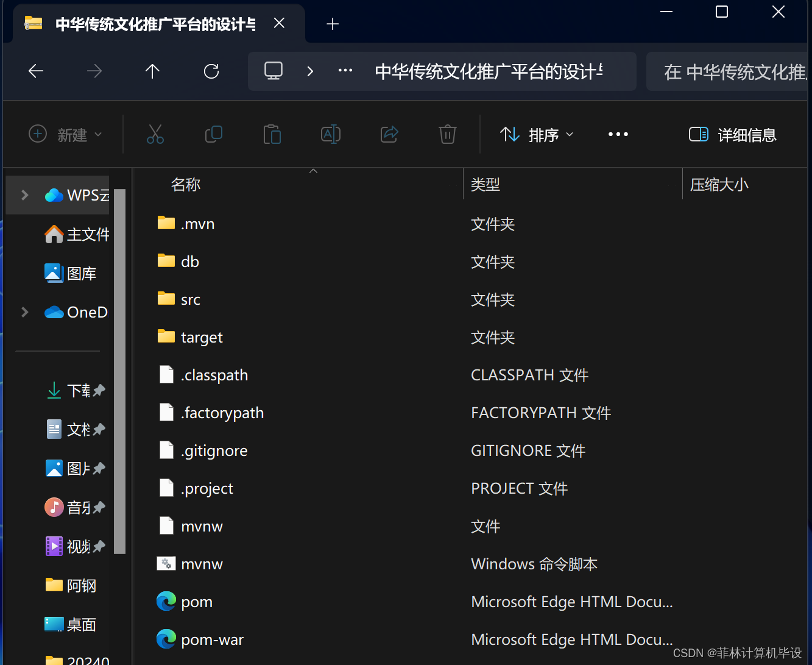812x665 pixels.
Task: Click the Up navigation arrow
Action: 152,71
